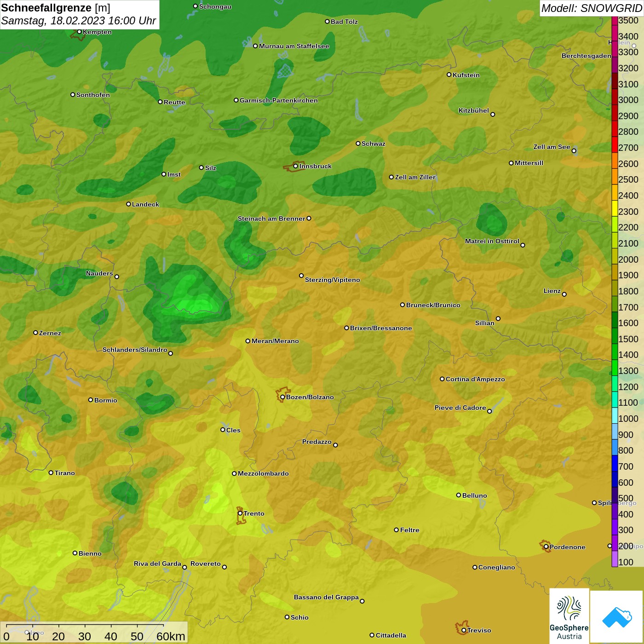Click the Schio label

pos(299,617)
